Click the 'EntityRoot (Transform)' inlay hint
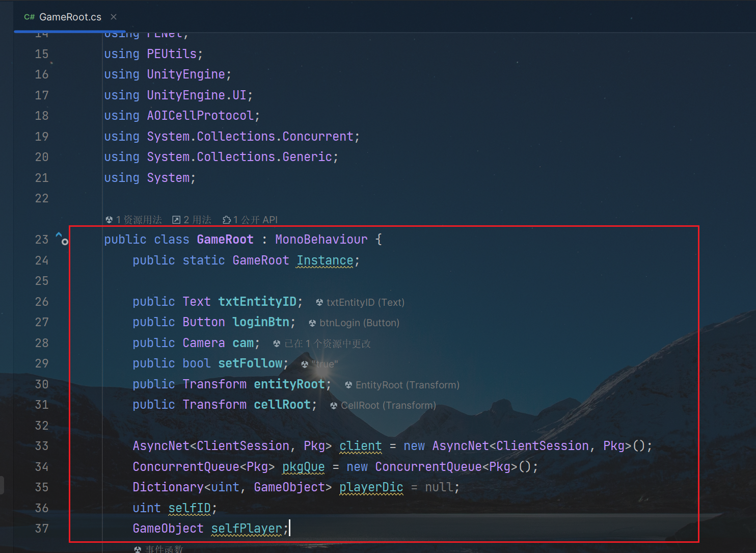 407,385
